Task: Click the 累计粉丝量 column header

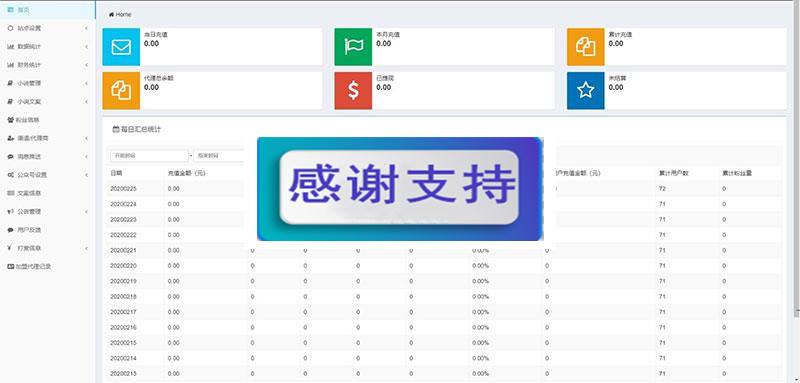Action: (x=737, y=173)
